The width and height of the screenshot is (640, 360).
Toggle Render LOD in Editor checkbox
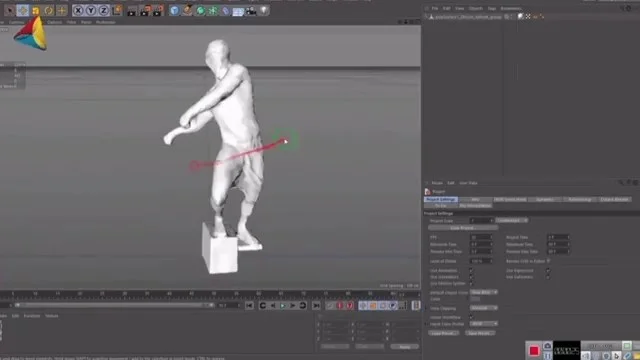pos(548,261)
